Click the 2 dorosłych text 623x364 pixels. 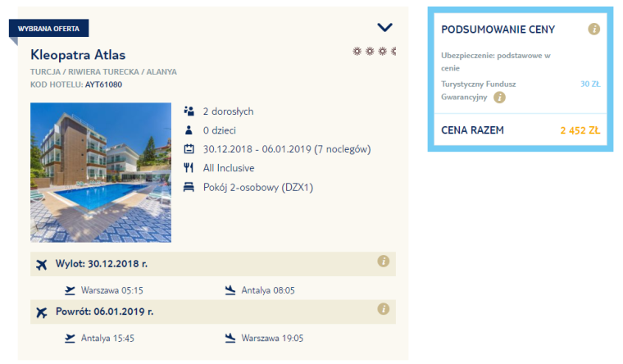point(229,111)
